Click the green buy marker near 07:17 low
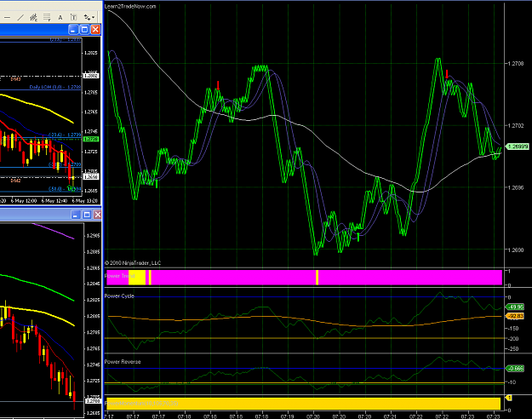Screen dimensions: 532x419 pyautogui.click(x=157, y=184)
